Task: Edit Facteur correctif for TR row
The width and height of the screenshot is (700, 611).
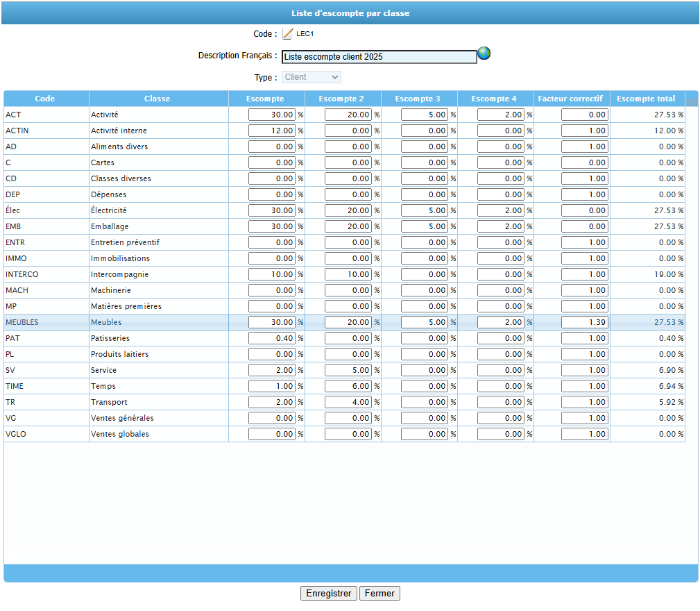Action: pyautogui.click(x=585, y=403)
